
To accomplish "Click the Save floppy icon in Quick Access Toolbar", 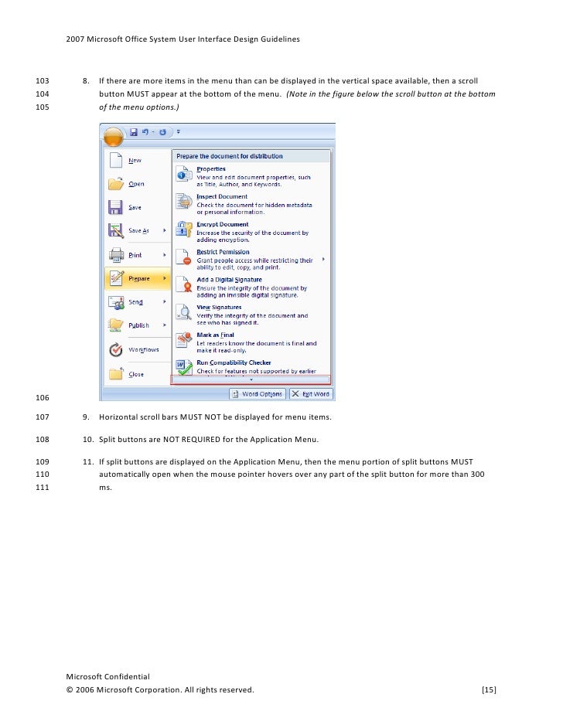I will (x=134, y=132).
